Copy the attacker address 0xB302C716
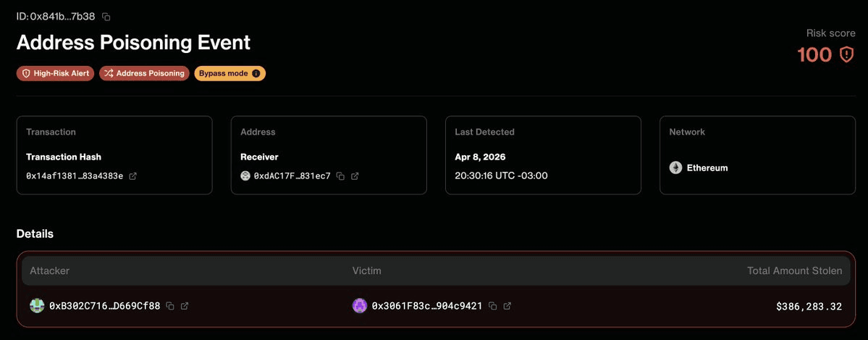 170,306
